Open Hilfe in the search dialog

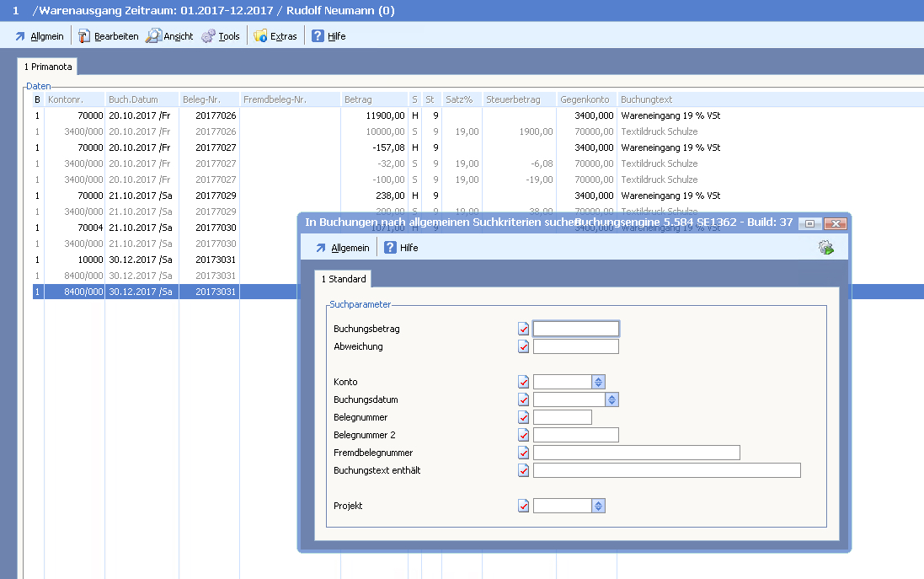[x=401, y=248]
